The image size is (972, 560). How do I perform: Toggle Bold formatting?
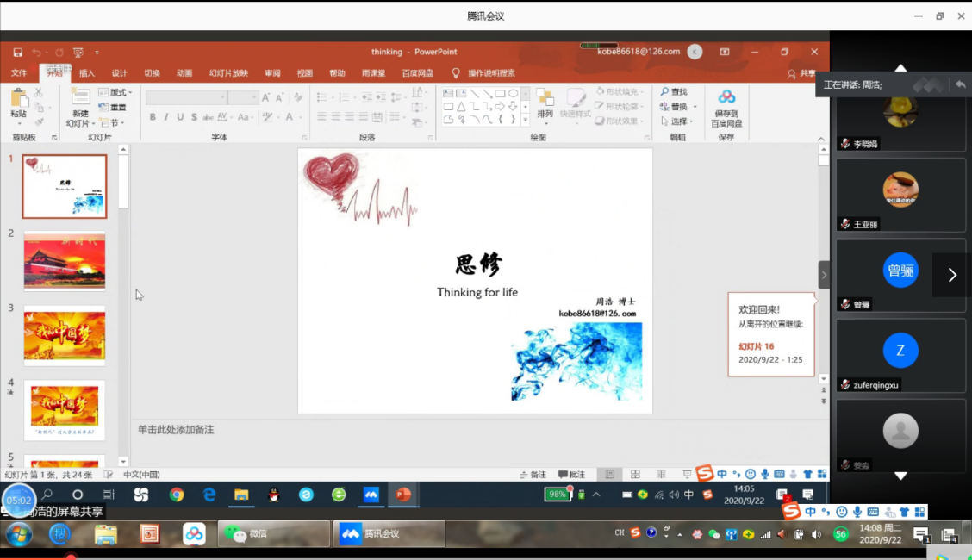pyautogui.click(x=153, y=117)
